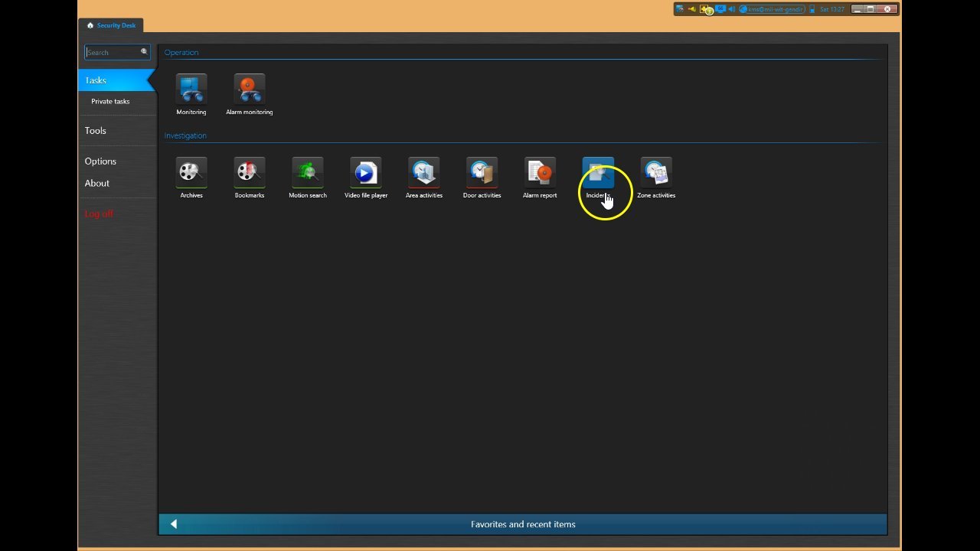Open the Alarm report task
980x551 pixels.
coord(540,178)
